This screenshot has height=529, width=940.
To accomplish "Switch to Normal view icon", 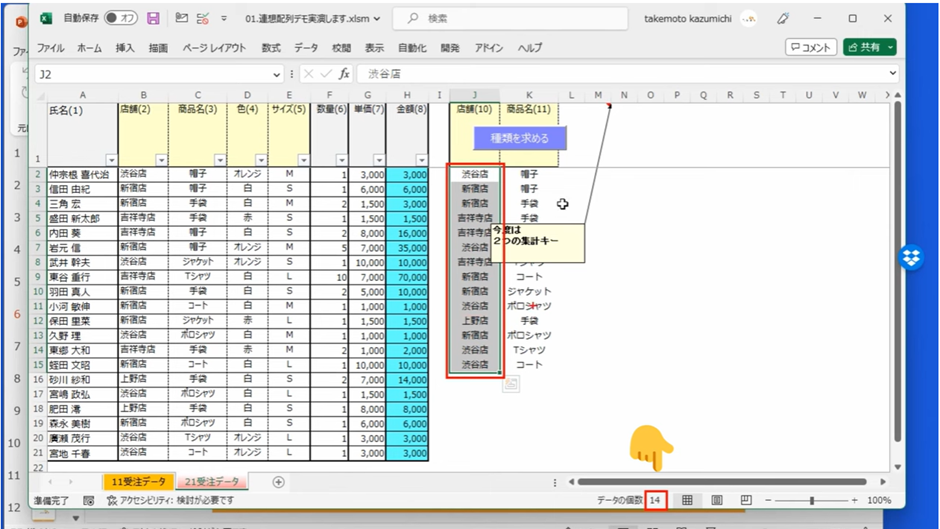I will (688, 500).
